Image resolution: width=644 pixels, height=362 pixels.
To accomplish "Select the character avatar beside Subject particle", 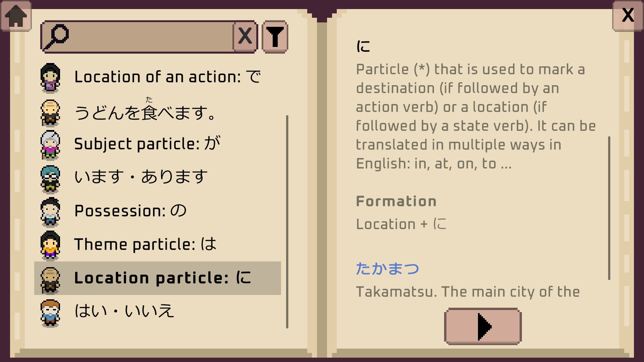I will click(x=50, y=145).
